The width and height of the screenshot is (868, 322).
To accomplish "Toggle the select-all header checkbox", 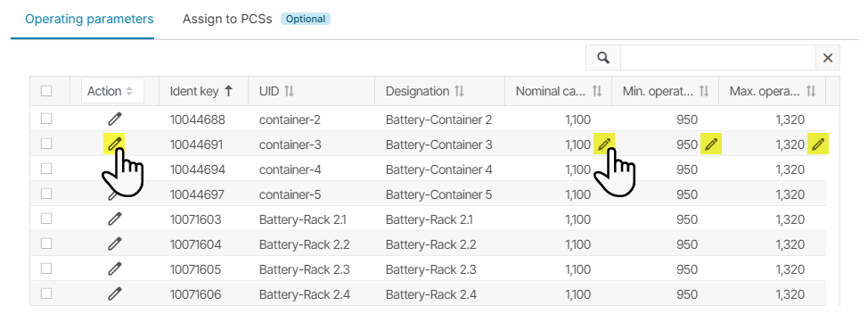I will pyautogui.click(x=46, y=91).
